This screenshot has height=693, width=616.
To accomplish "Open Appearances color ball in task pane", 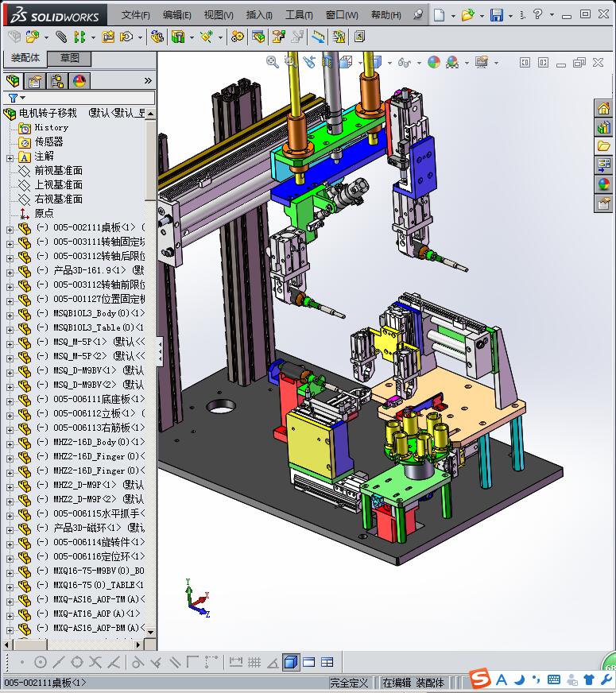I will (x=603, y=184).
